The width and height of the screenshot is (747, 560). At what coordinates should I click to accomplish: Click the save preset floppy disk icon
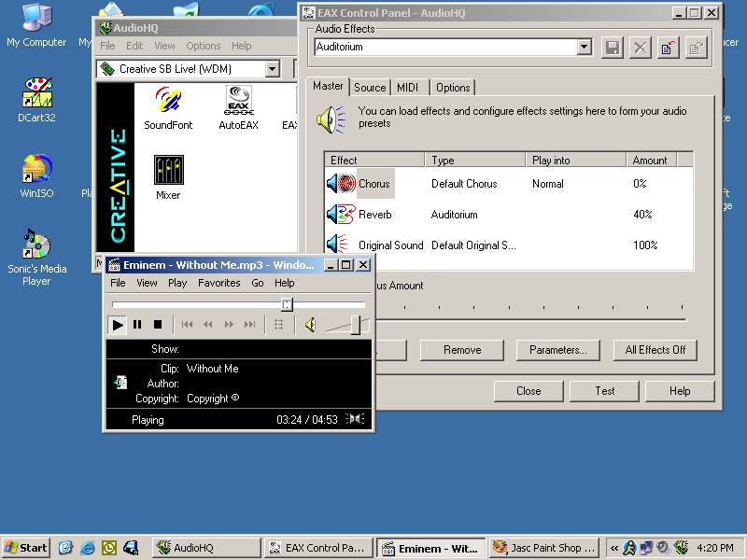[x=613, y=48]
